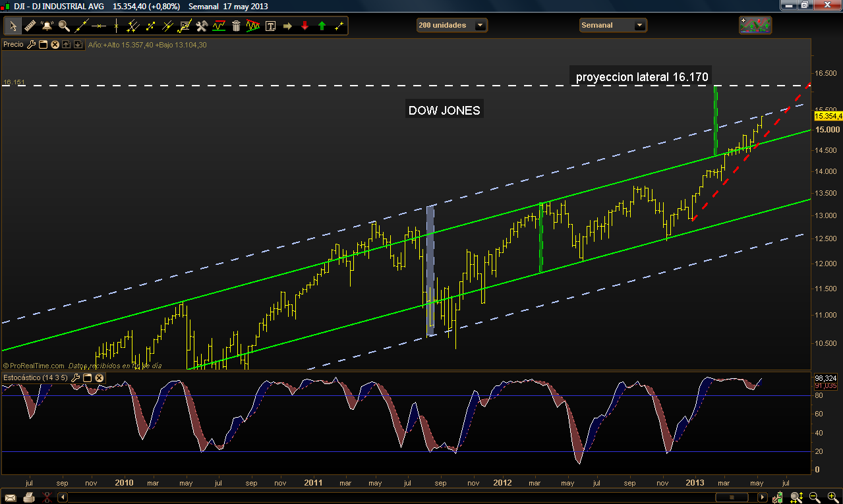Select the text annotation T tool
This screenshot has width=843, height=504.
pyautogui.click(x=270, y=26)
